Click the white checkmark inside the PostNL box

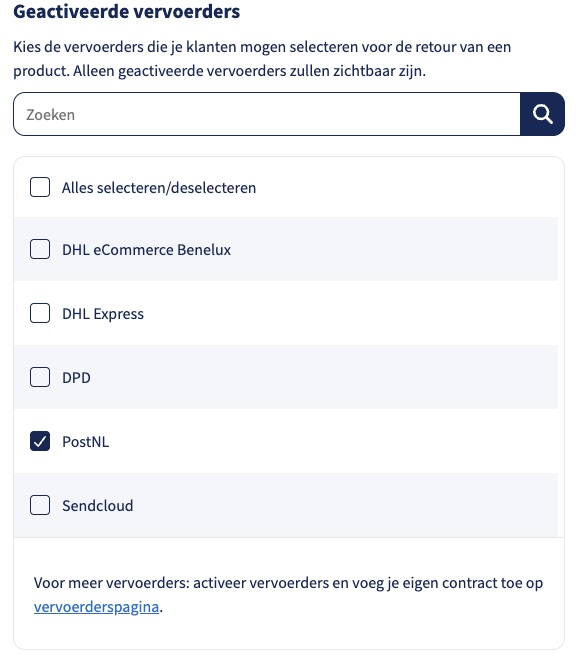40,441
